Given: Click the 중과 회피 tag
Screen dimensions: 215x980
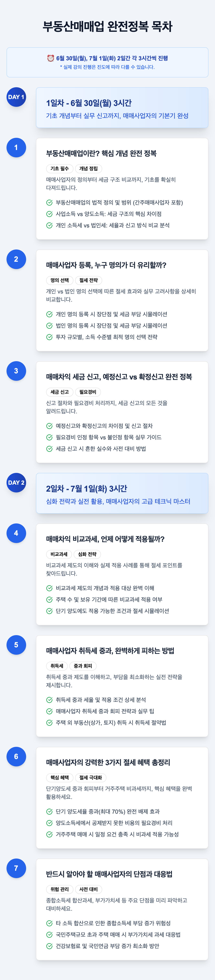Looking at the screenshot, I should pos(83,666).
